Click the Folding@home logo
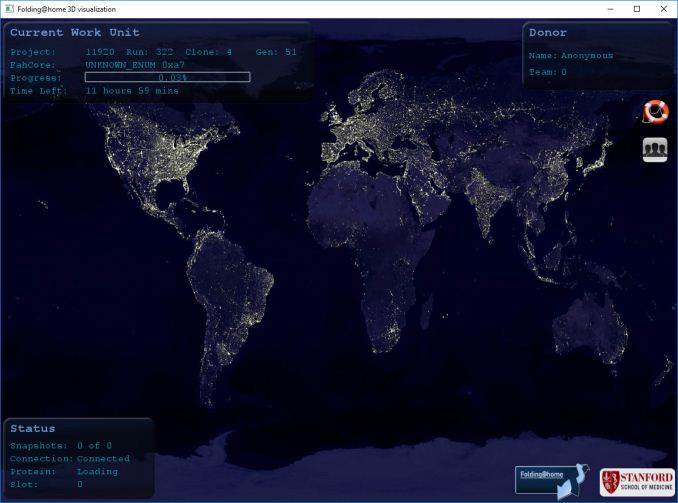Screen dimensions: 678x503 click(550, 479)
